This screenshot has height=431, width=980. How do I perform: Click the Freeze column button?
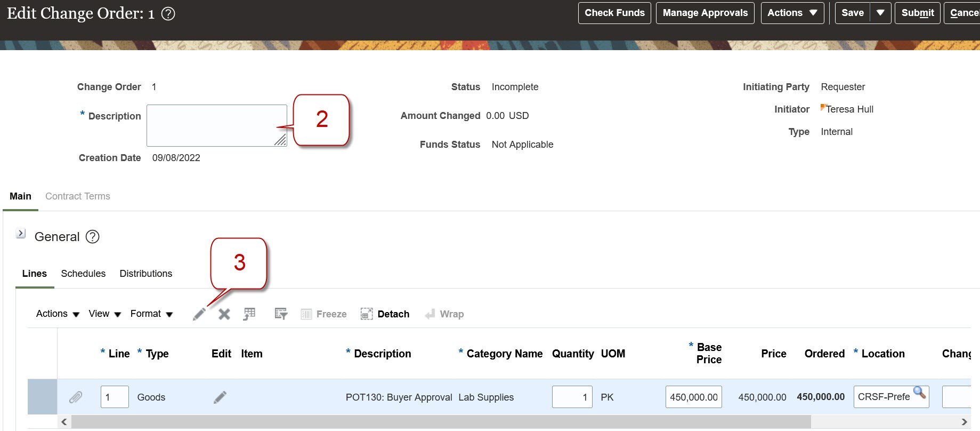click(x=323, y=314)
